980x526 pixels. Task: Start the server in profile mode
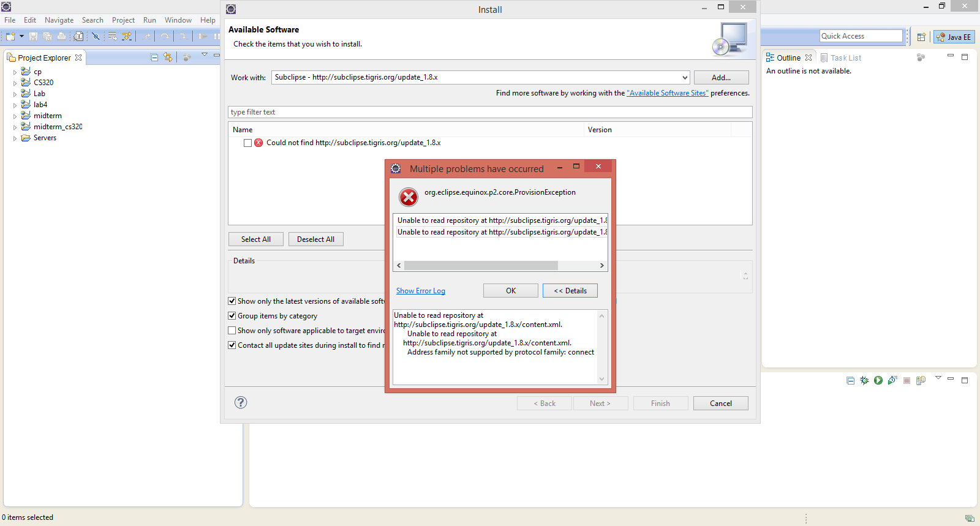892,380
